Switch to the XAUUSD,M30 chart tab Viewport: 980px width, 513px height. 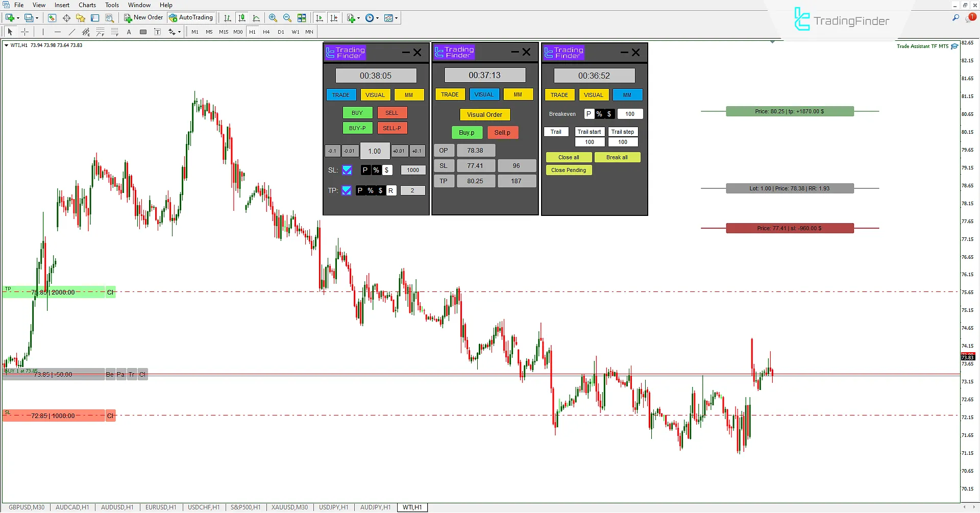pos(289,507)
